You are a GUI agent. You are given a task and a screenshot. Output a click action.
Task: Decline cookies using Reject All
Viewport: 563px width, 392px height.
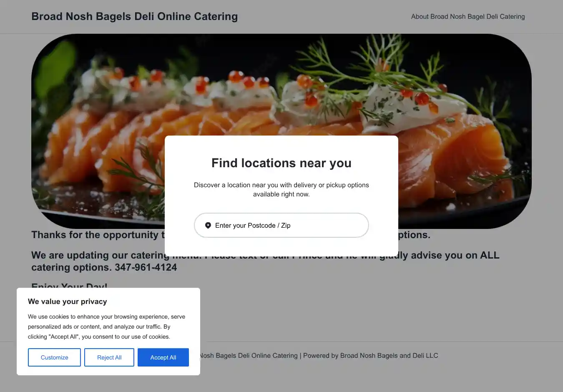(x=109, y=357)
